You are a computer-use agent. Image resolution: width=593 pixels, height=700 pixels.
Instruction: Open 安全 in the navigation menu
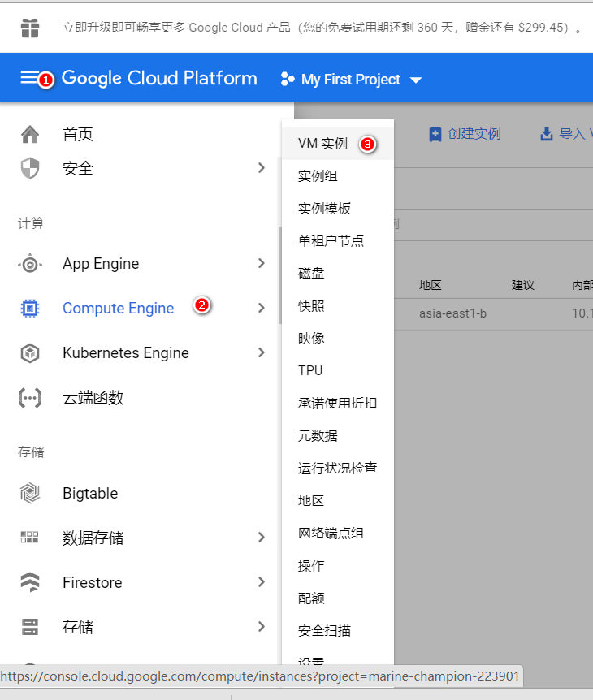click(x=78, y=168)
